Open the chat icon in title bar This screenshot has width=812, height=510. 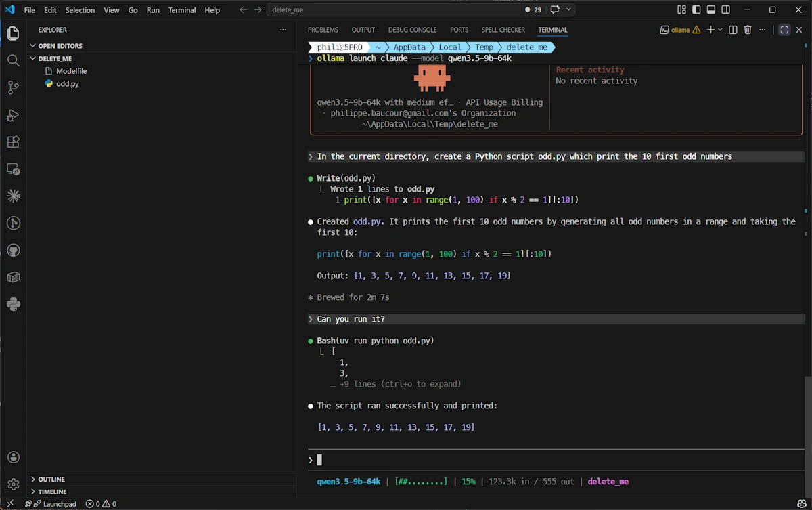point(556,9)
